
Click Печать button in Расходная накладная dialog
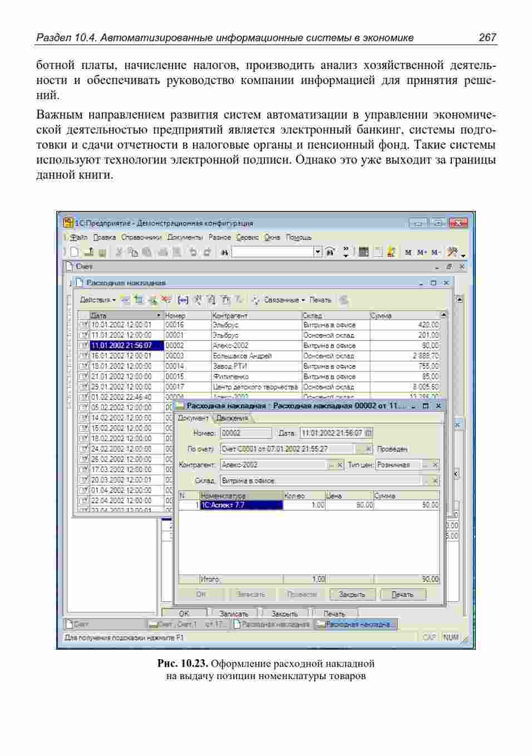403,595
